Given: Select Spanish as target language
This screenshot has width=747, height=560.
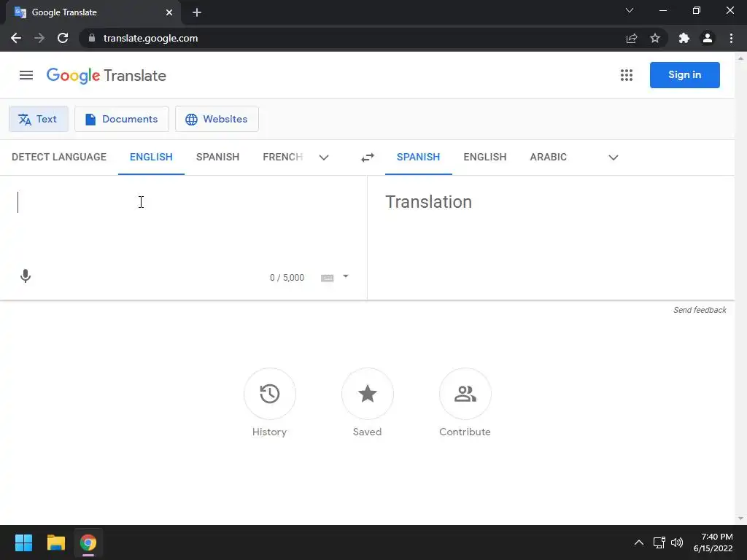Looking at the screenshot, I should (x=418, y=157).
